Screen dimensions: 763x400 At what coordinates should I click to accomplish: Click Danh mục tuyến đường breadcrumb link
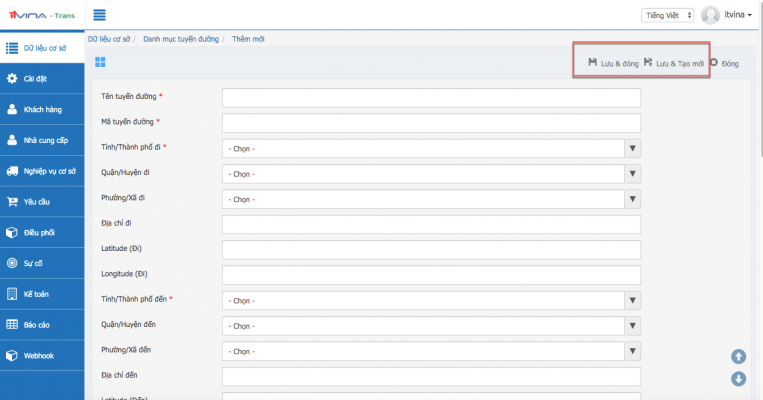179,37
